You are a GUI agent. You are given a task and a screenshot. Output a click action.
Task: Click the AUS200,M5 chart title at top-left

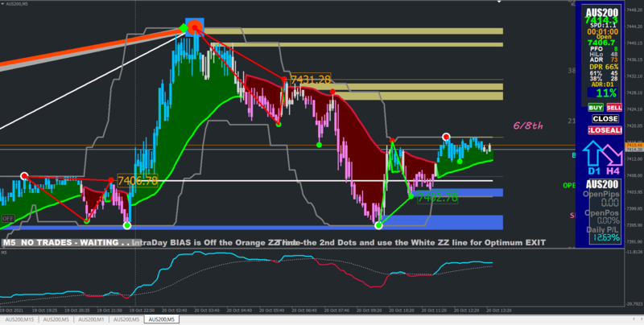[15, 2]
